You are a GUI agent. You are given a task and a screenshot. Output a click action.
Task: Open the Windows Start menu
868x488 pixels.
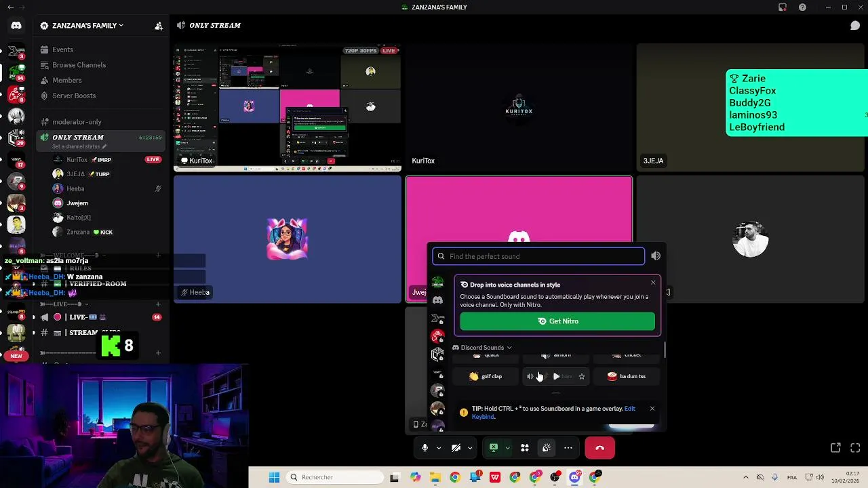point(274,477)
